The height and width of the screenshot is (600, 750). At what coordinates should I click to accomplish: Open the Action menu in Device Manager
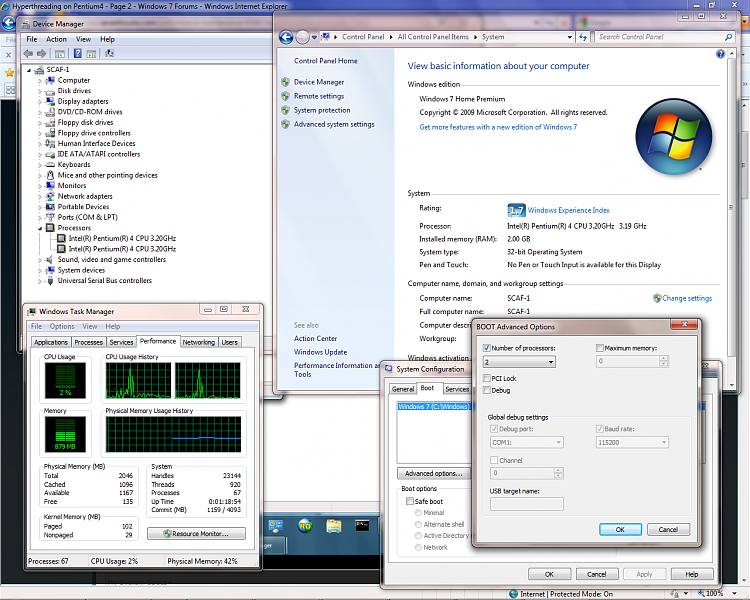(x=56, y=39)
